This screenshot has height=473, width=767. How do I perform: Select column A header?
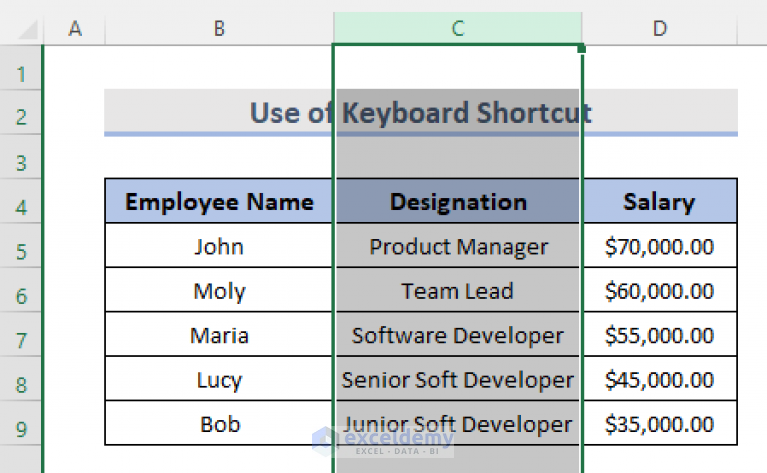pos(74,28)
